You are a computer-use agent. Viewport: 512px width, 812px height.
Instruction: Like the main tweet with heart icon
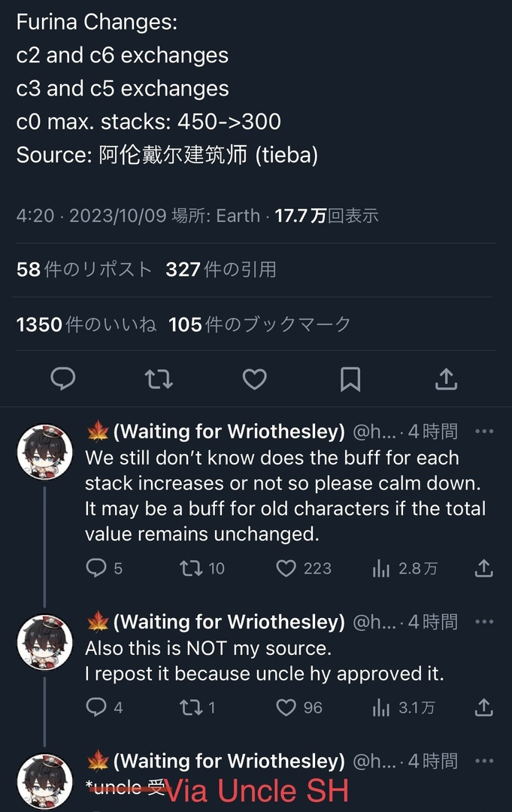pos(254,379)
